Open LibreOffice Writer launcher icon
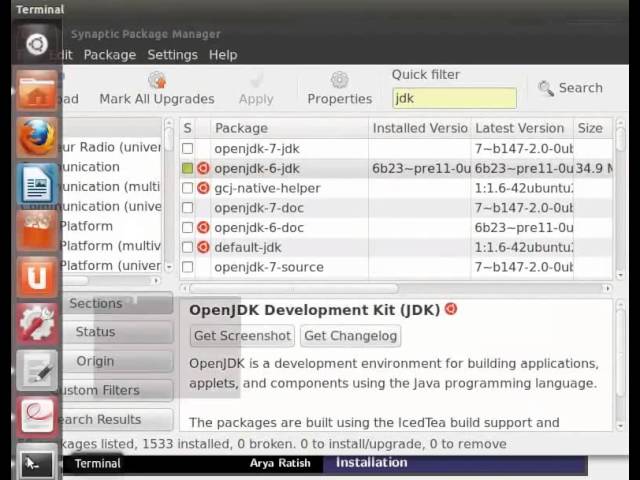The height and width of the screenshot is (480, 640). point(37,184)
